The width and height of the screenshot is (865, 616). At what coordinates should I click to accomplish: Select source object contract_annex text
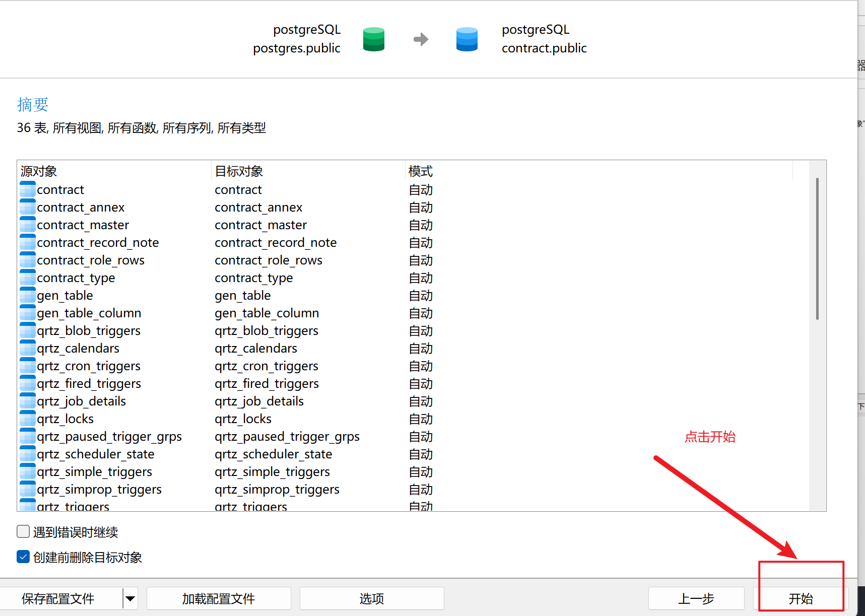pyautogui.click(x=81, y=208)
